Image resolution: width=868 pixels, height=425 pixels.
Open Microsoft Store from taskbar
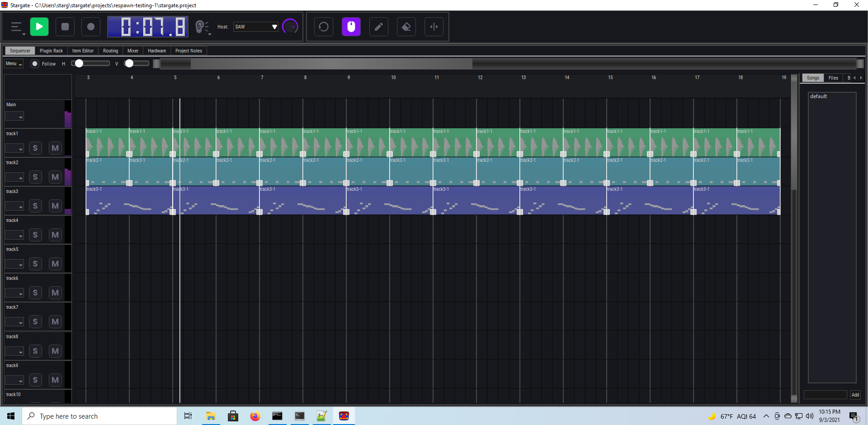[233, 416]
